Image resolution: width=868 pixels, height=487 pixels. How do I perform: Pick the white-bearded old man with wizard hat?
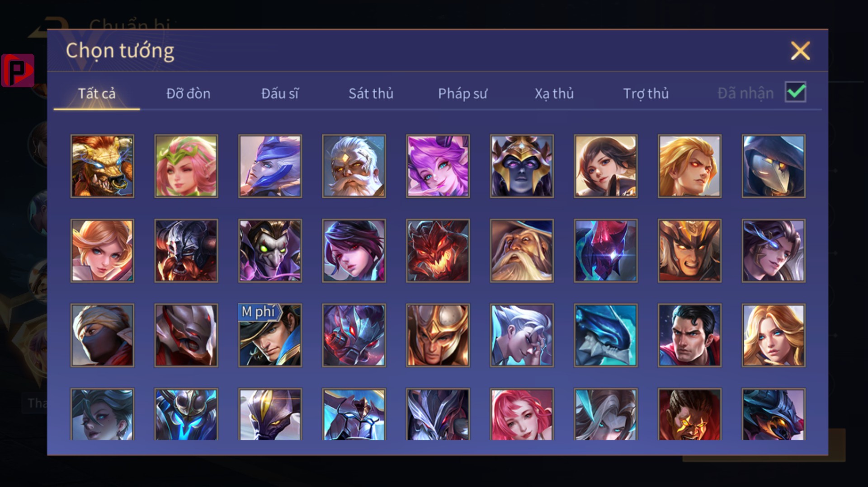coord(522,251)
